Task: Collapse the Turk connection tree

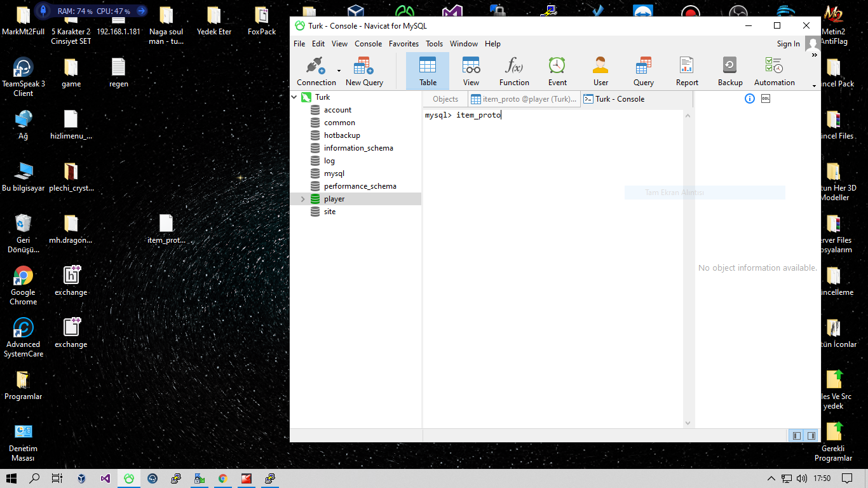Action: (x=294, y=97)
